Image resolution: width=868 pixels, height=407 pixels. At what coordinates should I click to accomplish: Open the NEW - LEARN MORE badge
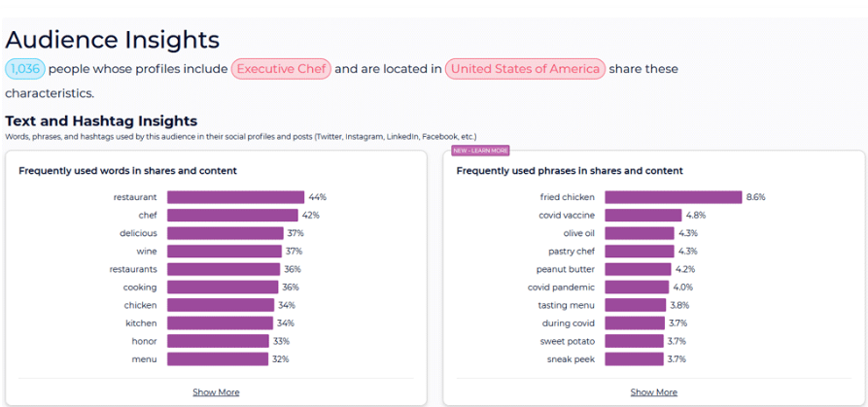pos(480,151)
